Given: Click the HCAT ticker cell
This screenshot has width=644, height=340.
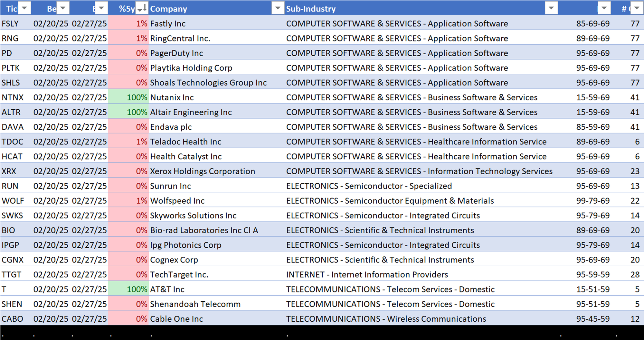Looking at the screenshot, I should [16, 157].
